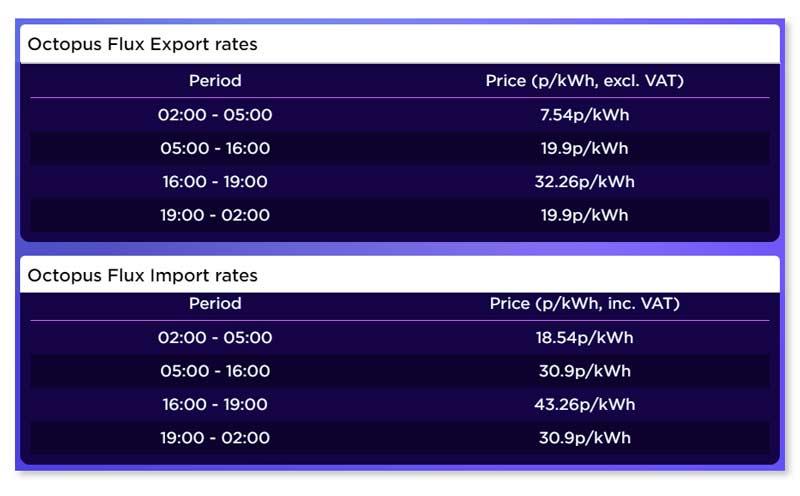
Task: Select the 30.9p/kWh price for 19:00 - 02:00
Action: 584,438
